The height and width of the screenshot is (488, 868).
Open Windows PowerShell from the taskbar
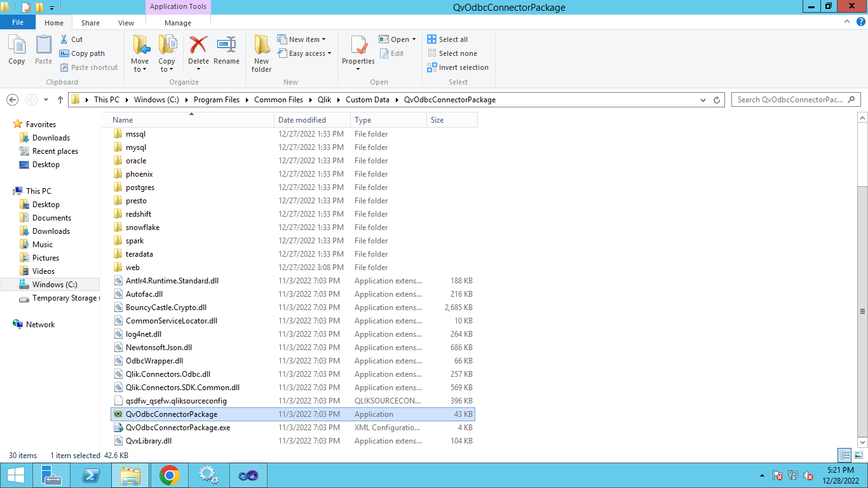pyautogui.click(x=91, y=475)
